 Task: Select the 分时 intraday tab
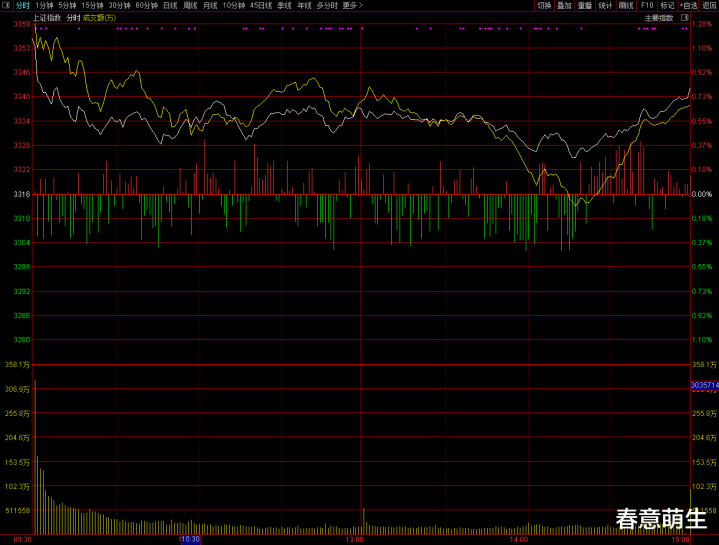pyautogui.click(x=22, y=6)
